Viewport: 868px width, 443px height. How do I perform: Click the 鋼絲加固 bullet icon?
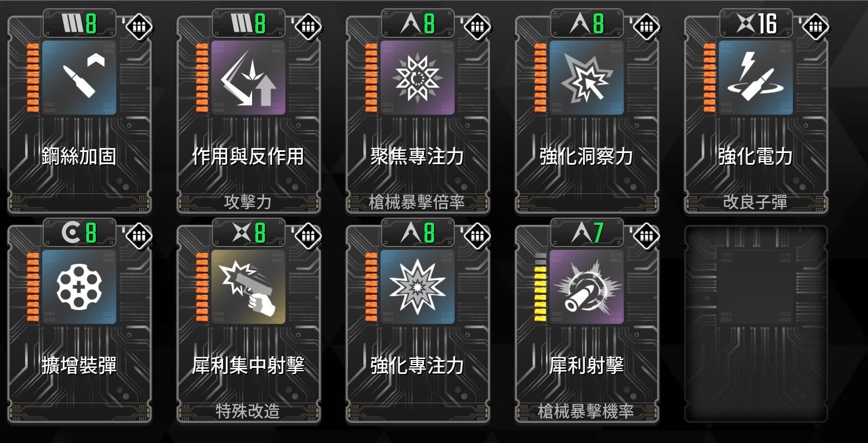[x=80, y=77]
